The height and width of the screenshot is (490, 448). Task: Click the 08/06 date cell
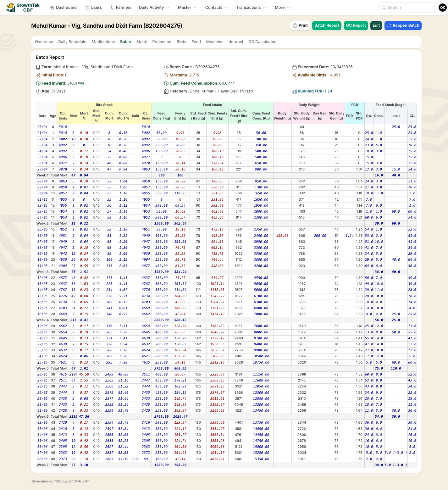(42, 459)
